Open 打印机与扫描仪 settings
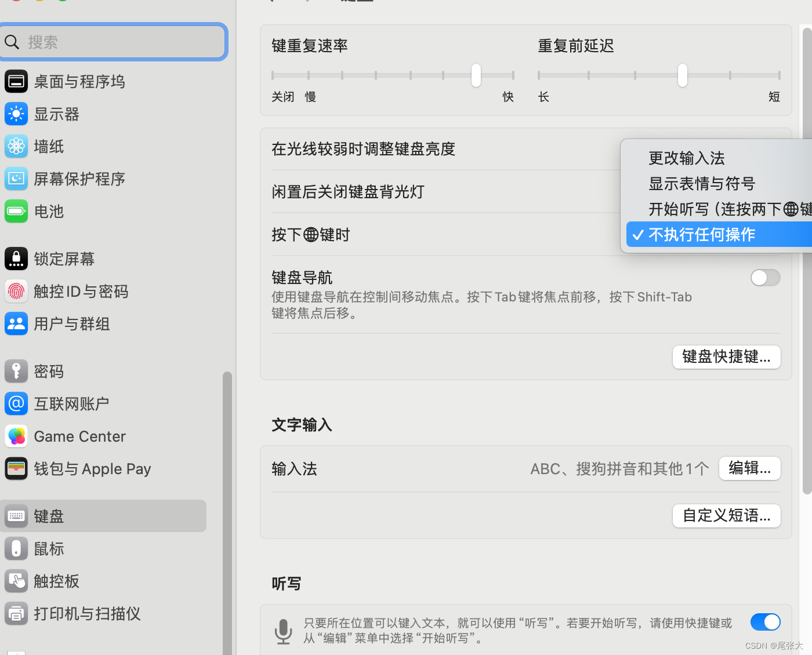Viewport: 812px width, 655px height. tap(87, 613)
